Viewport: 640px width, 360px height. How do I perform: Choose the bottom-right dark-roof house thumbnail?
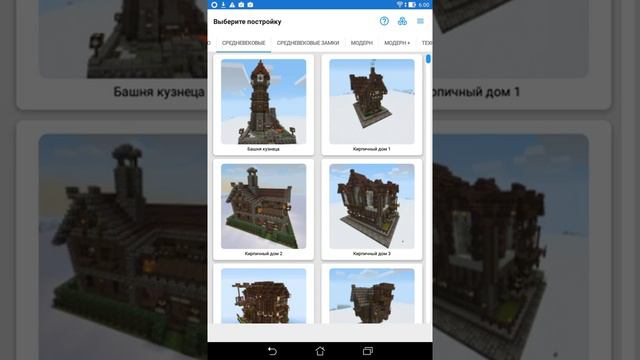pos(371,296)
